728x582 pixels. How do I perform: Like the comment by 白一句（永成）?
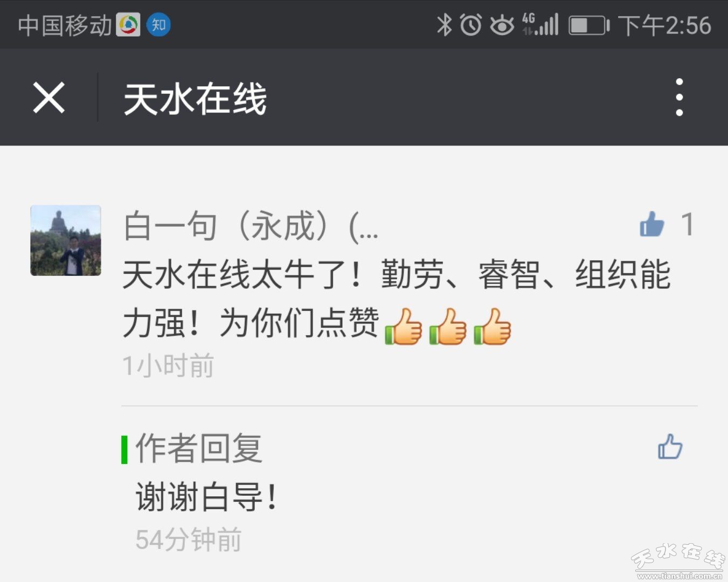pos(652,224)
